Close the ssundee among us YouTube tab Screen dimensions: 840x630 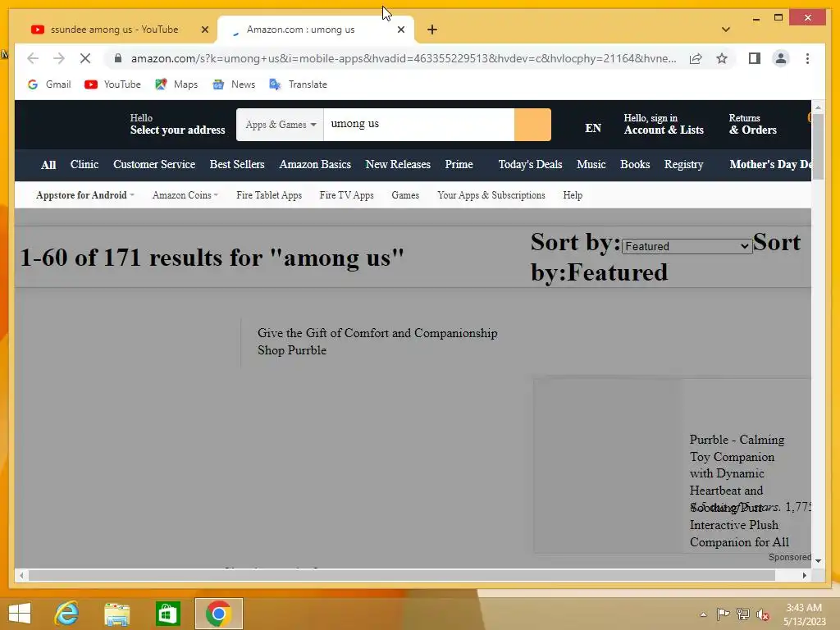(x=204, y=30)
